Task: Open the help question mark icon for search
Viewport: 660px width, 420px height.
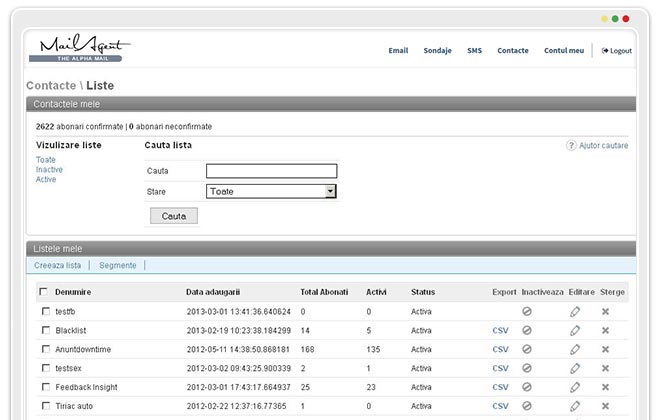Action: click(x=571, y=145)
